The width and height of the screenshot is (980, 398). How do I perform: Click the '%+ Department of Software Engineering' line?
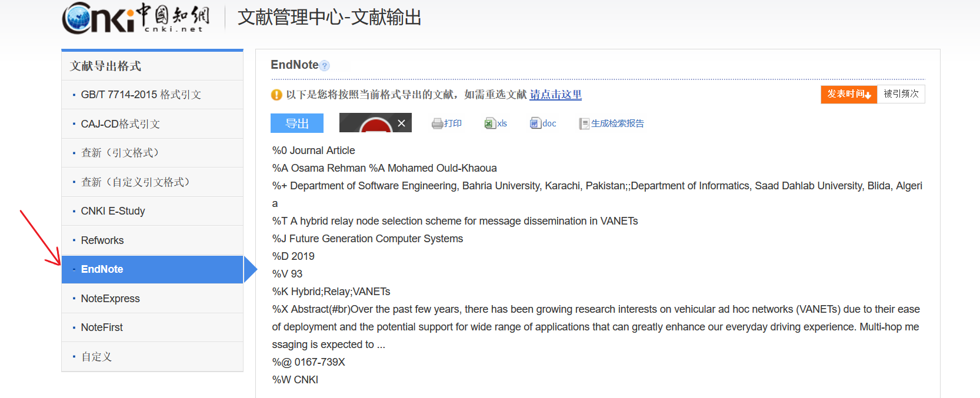(x=597, y=195)
